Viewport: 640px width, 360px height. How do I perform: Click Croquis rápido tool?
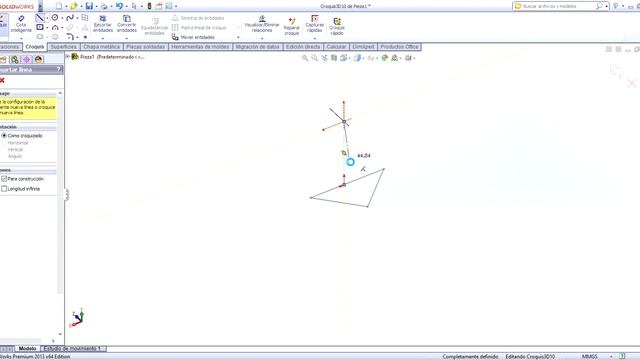pyautogui.click(x=337, y=26)
